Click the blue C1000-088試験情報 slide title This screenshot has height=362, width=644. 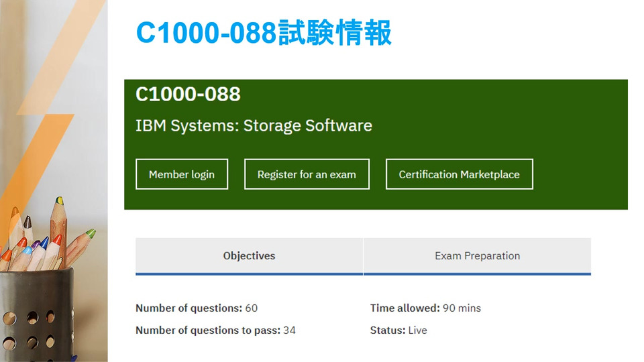(264, 33)
